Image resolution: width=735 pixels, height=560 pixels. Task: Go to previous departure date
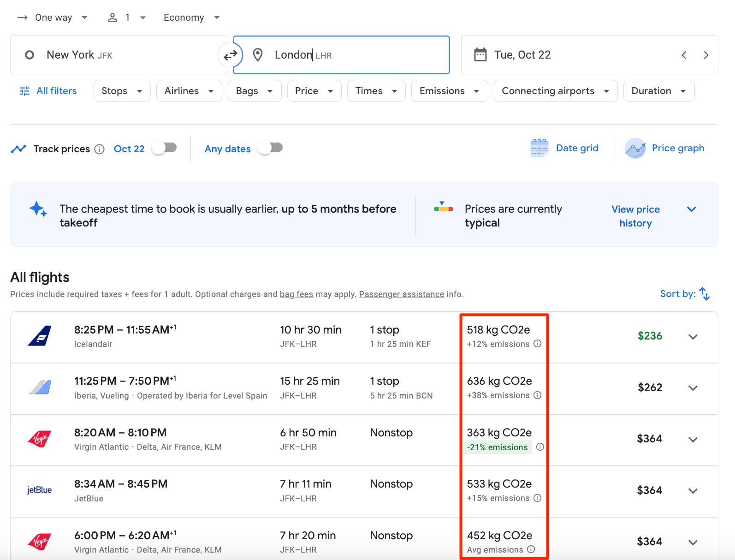[x=684, y=55]
